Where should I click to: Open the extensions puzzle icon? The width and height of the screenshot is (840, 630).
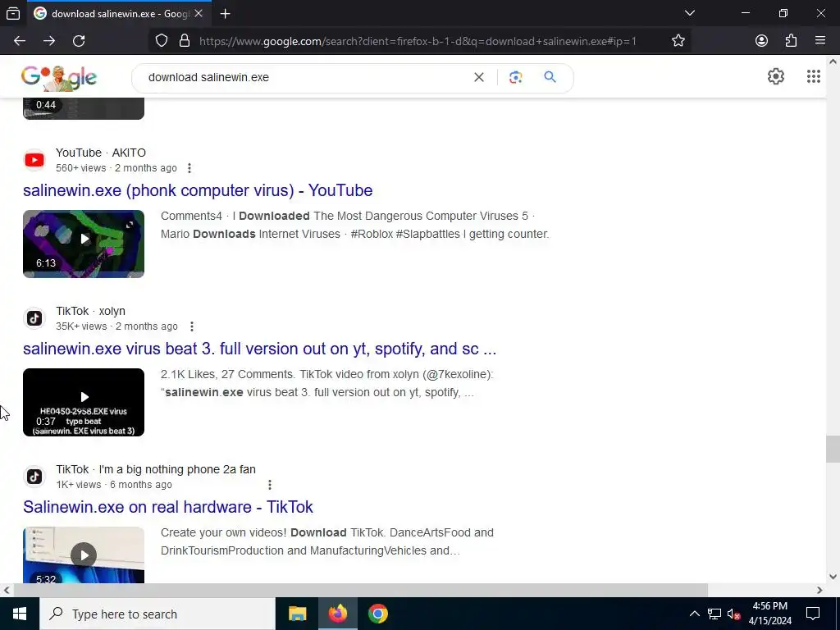tap(791, 41)
